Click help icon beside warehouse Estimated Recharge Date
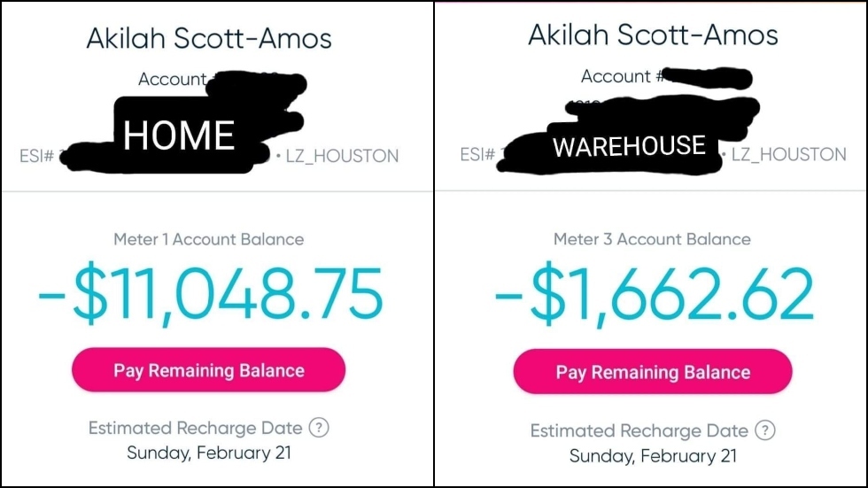 pos(764,430)
